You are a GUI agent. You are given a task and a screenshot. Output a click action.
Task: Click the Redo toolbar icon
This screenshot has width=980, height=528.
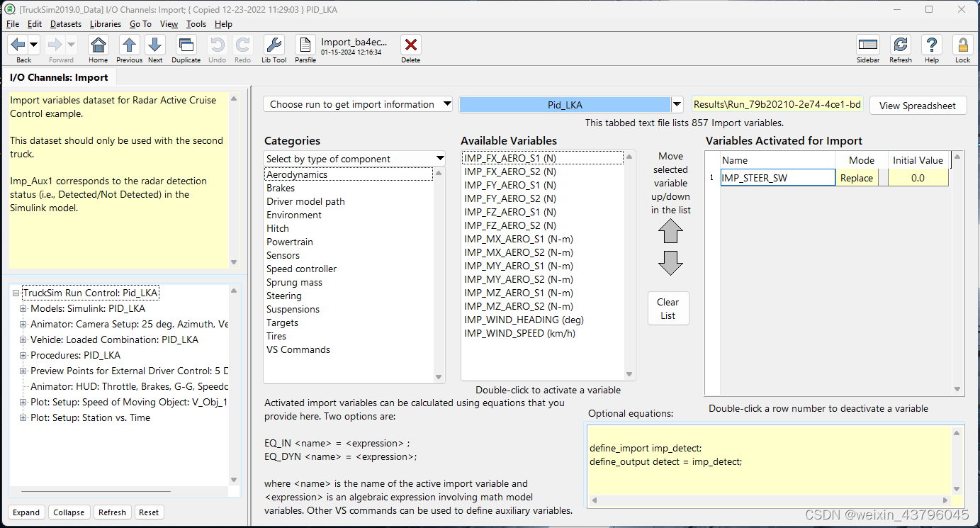(x=243, y=45)
